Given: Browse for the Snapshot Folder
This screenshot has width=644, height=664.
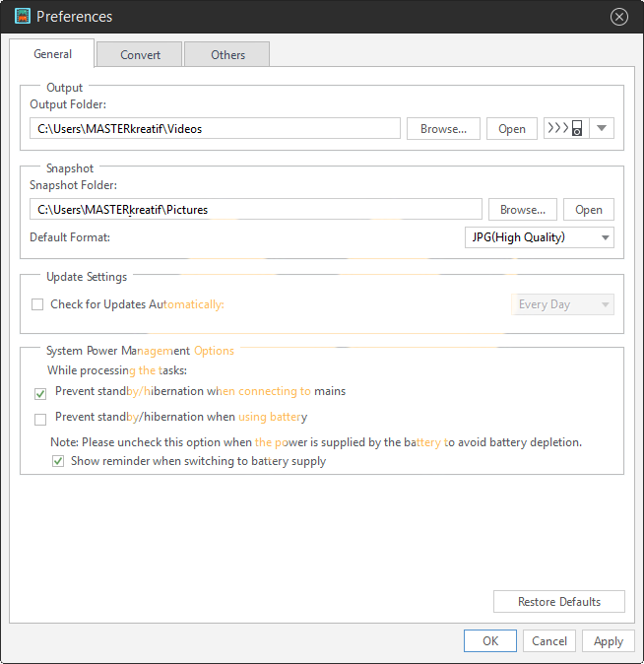Looking at the screenshot, I should point(523,209).
